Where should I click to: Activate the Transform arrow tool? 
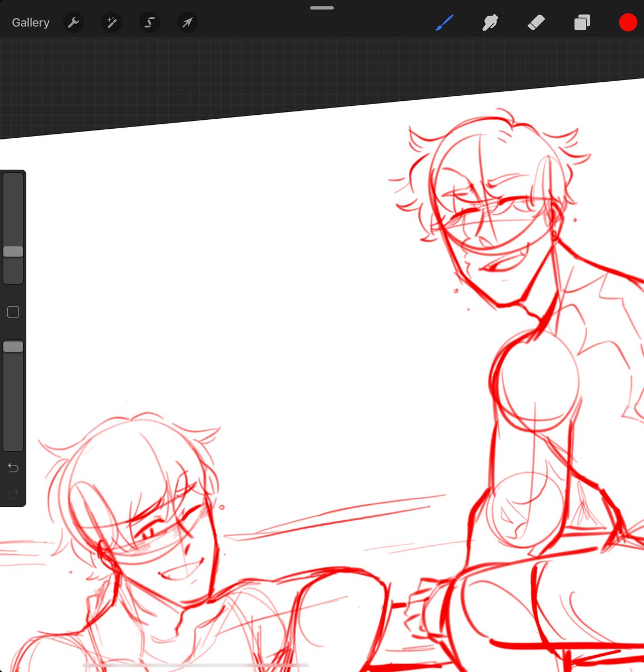(x=188, y=22)
